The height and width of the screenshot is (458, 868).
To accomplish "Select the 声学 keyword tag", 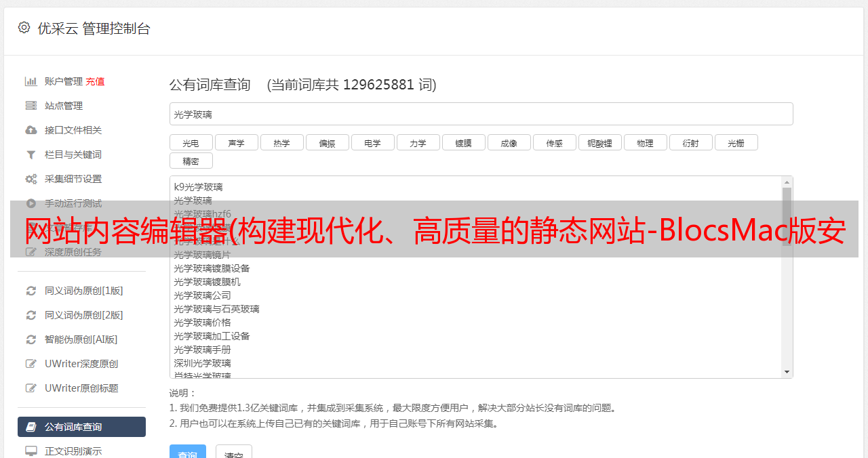I will [x=236, y=142].
